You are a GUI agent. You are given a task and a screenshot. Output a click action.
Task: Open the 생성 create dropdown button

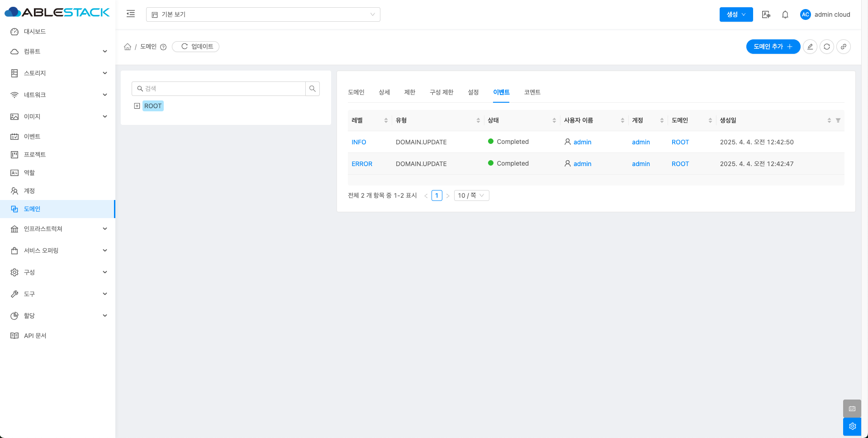pos(736,14)
